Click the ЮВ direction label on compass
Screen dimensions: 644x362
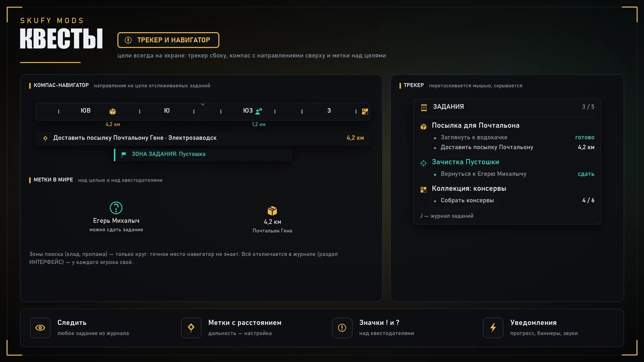click(x=86, y=111)
